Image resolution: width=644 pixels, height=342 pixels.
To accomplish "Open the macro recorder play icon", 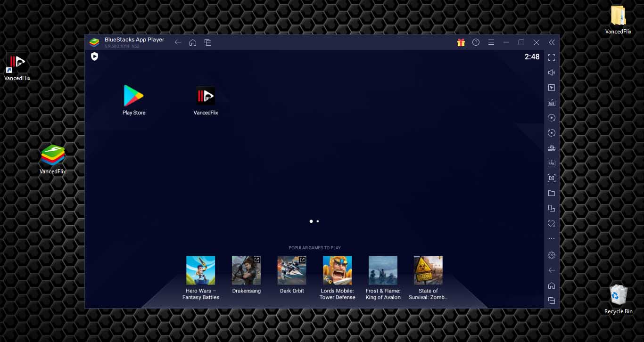I will tap(552, 118).
